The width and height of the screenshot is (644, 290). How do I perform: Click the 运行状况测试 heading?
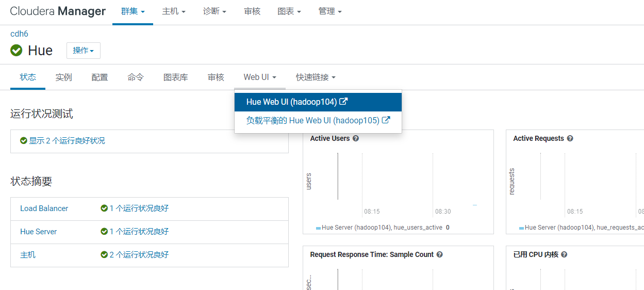coord(42,114)
